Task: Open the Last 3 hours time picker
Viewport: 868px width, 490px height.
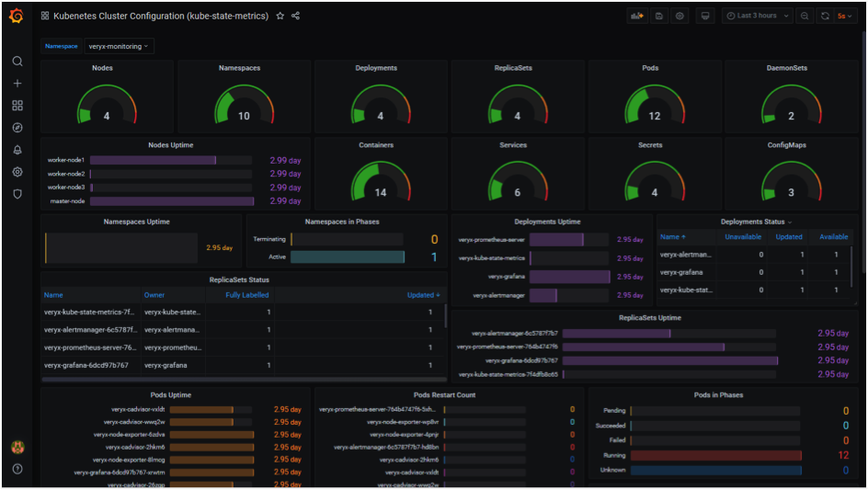Action: point(758,16)
